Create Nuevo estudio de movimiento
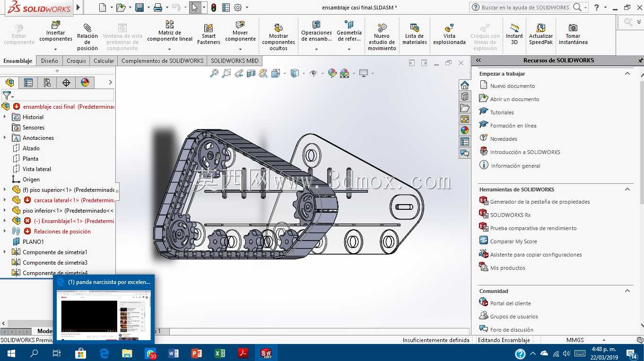The height and width of the screenshot is (361, 644). [x=382, y=36]
